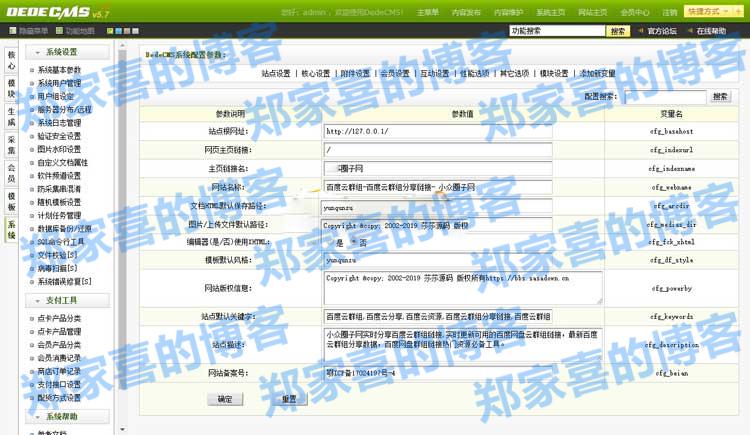Open the 生成 vertical tab
750x435 pixels.
tap(11, 117)
